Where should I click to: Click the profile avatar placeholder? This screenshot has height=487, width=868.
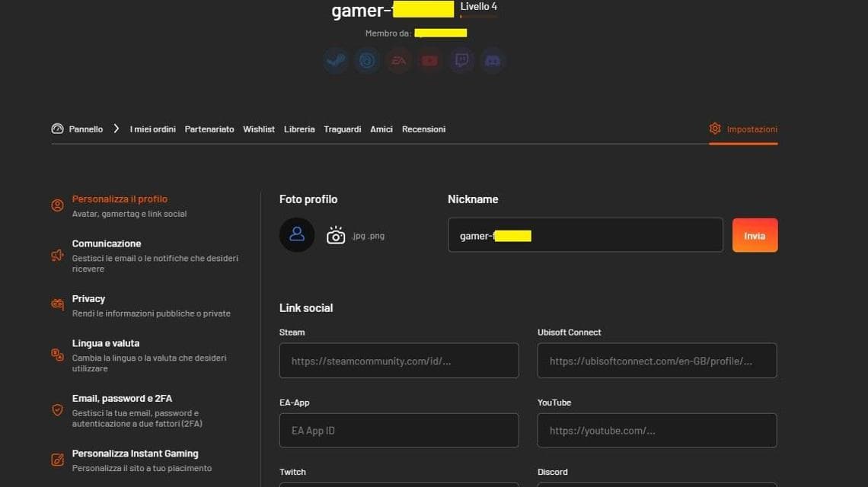[297, 234]
